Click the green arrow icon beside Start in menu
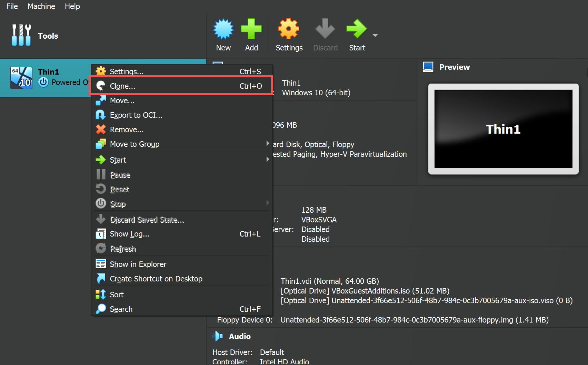This screenshot has height=365, width=588. click(101, 160)
